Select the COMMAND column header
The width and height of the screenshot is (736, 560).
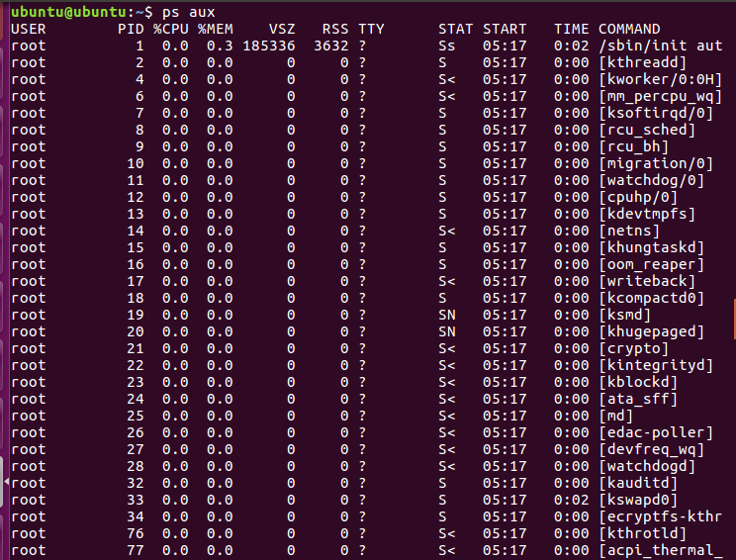coord(629,29)
